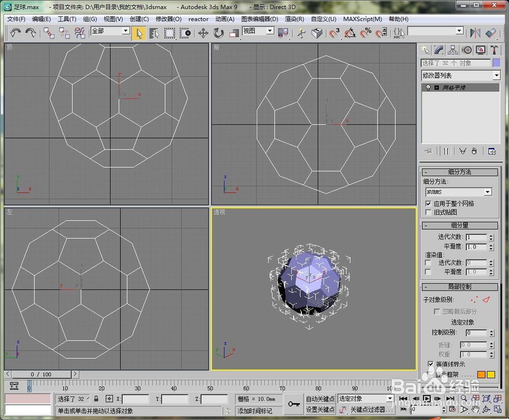Open the Select by Name tool
The image size is (509, 420).
(x=154, y=34)
